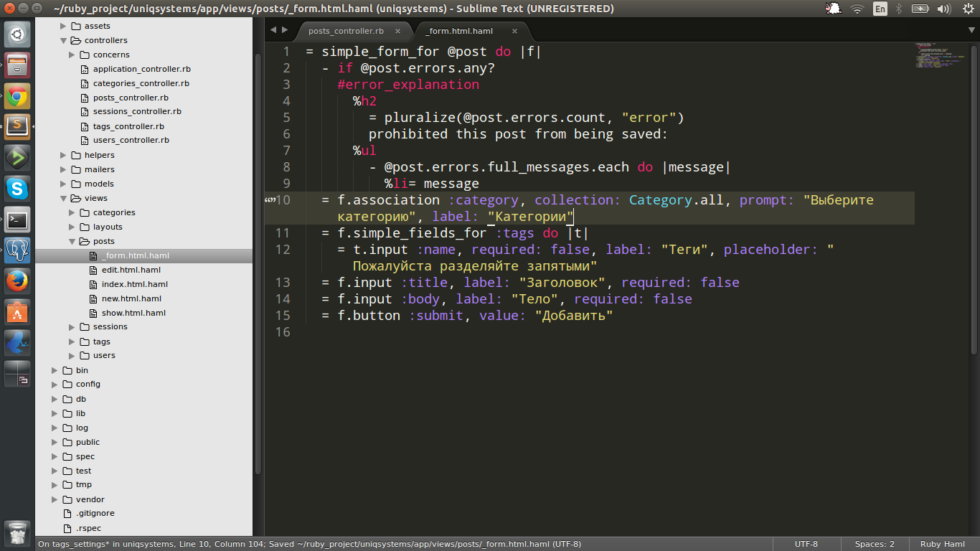The width and height of the screenshot is (980, 551).
Task: Open tags_controller.rb file
Action: (128, 126)
